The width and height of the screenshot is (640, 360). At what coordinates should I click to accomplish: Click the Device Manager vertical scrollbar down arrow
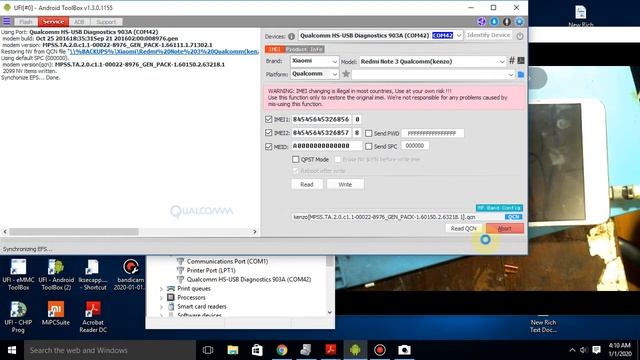(x=330, y=312)
